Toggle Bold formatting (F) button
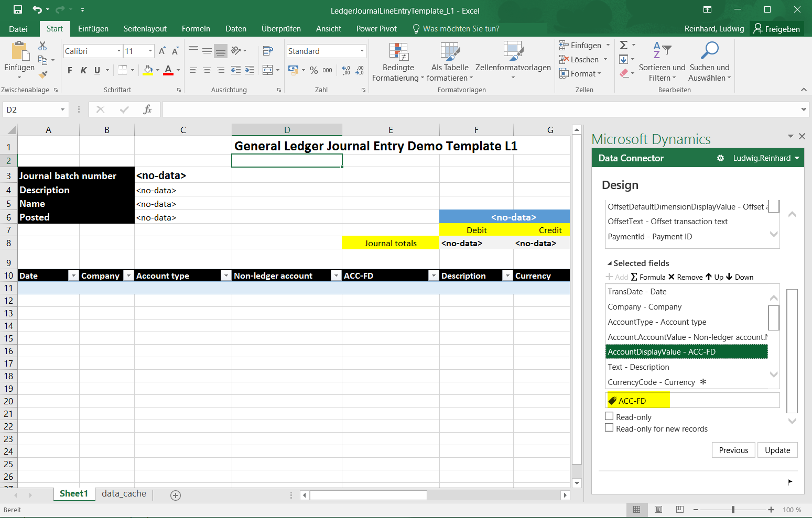 pyautogui.click(x=70, y=70)
